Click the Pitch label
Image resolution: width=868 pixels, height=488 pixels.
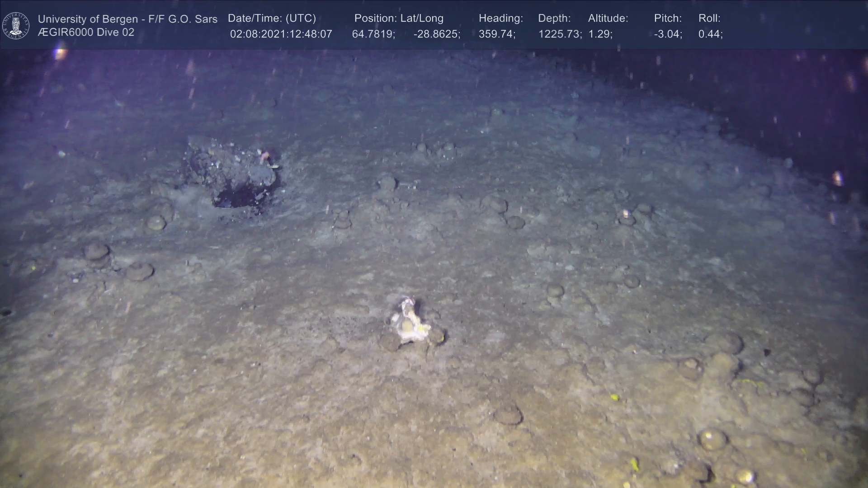pyautogui.click(x=668, y=19)
